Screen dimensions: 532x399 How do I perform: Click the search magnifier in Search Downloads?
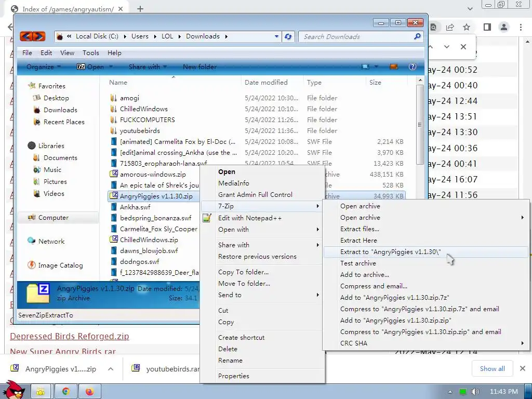tap(417, 36)
